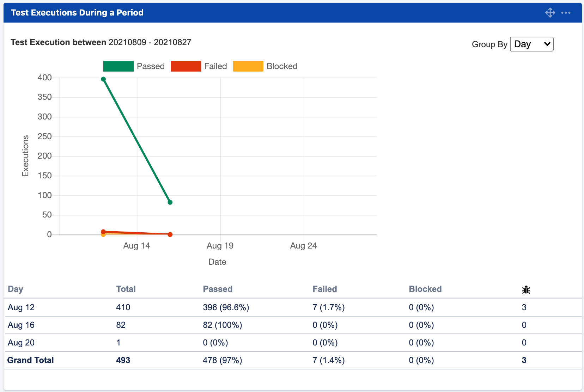Open the 396 (96.6%) passed executions value

coord(226,307)
